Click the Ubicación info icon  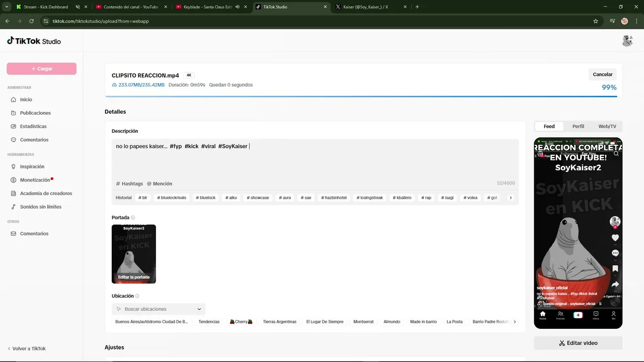point(137,296)
